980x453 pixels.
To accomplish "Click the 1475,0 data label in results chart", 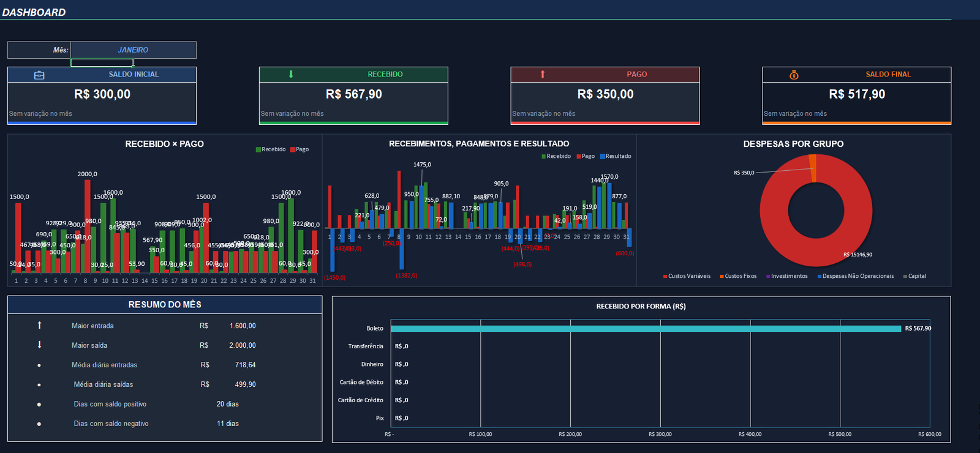I will pyautogui.click(x=422, y=165).
